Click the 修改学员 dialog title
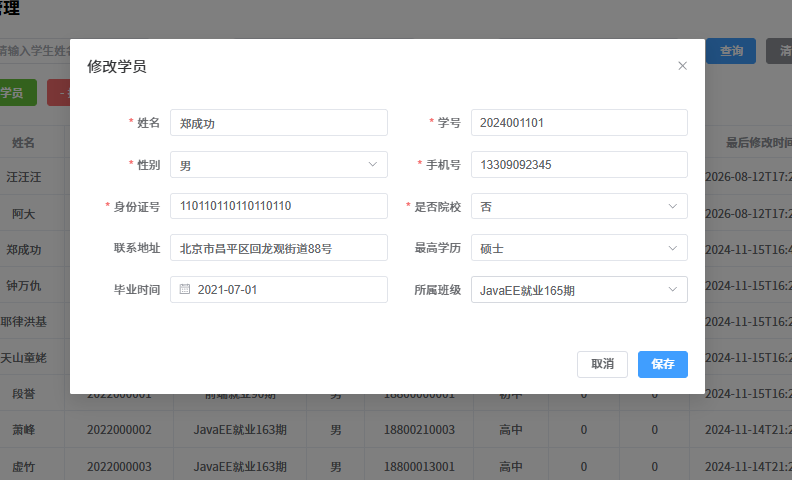The image size is (792, 480). click(117, 66)
